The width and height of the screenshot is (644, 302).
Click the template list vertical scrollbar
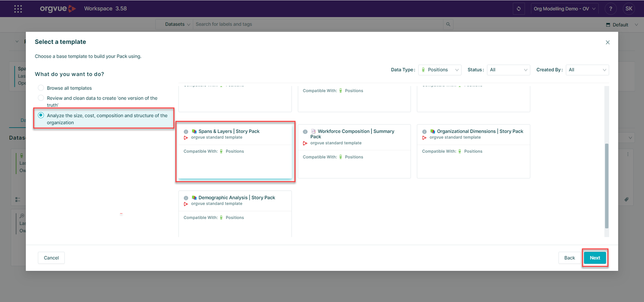coord(607,186)
